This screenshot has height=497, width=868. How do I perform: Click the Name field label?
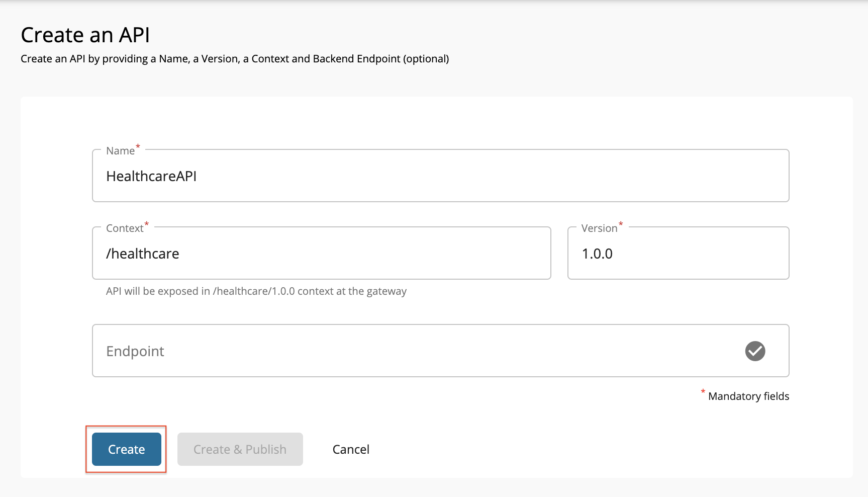pos(120,151)
